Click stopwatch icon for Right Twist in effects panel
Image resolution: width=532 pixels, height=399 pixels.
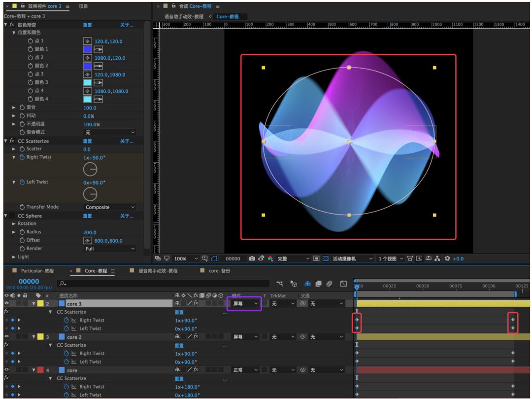(22, 157)
